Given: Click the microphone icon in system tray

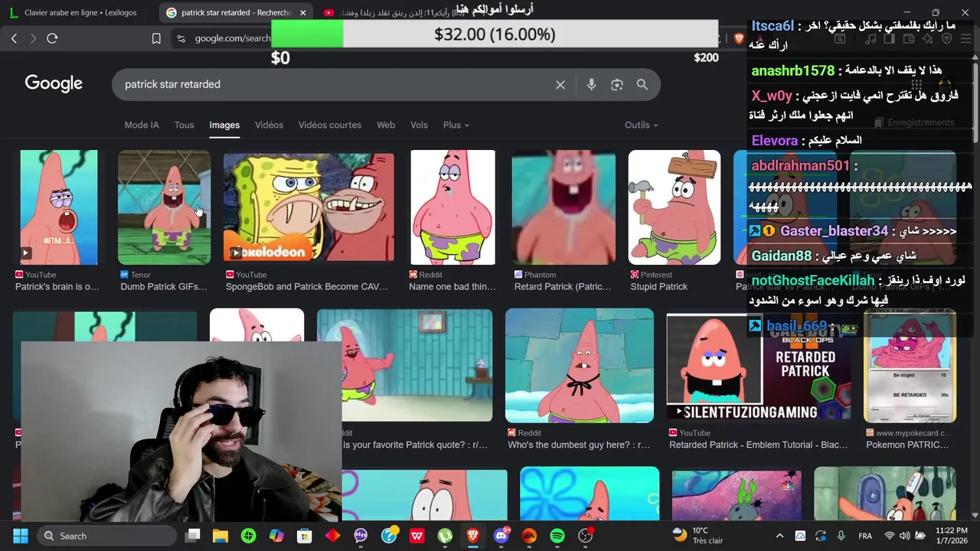Looking at the screenshot, I should tap(841, 536).
